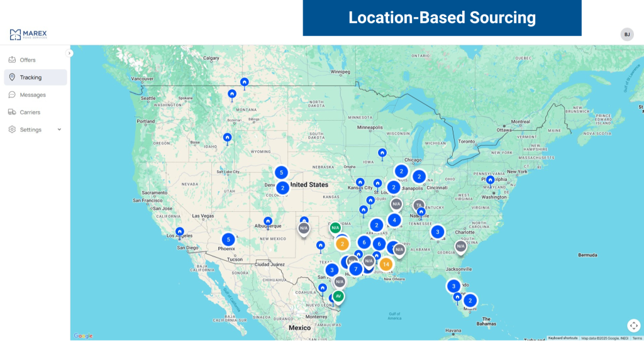644x362 pixels.
Task: Click the home pin near Los Angeles
Action: click(x=180, y=232)
